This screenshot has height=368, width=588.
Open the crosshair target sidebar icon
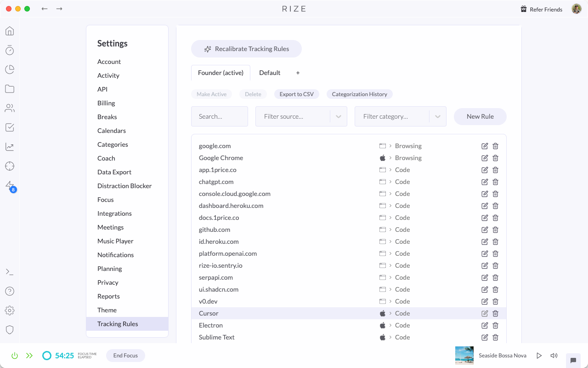pyautogui.click(x=10, y=166)
